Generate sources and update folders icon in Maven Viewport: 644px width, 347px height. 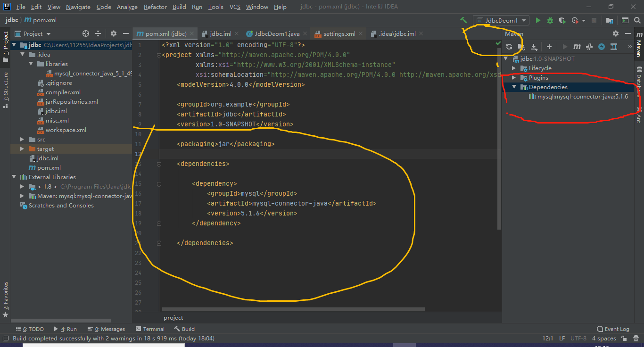pos(521,47)
